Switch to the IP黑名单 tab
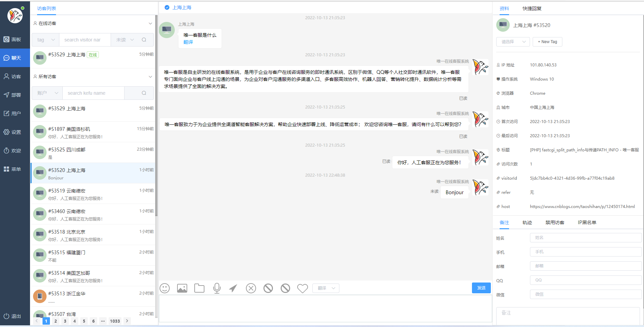The image size is (644, 327). tap(587, 222)
